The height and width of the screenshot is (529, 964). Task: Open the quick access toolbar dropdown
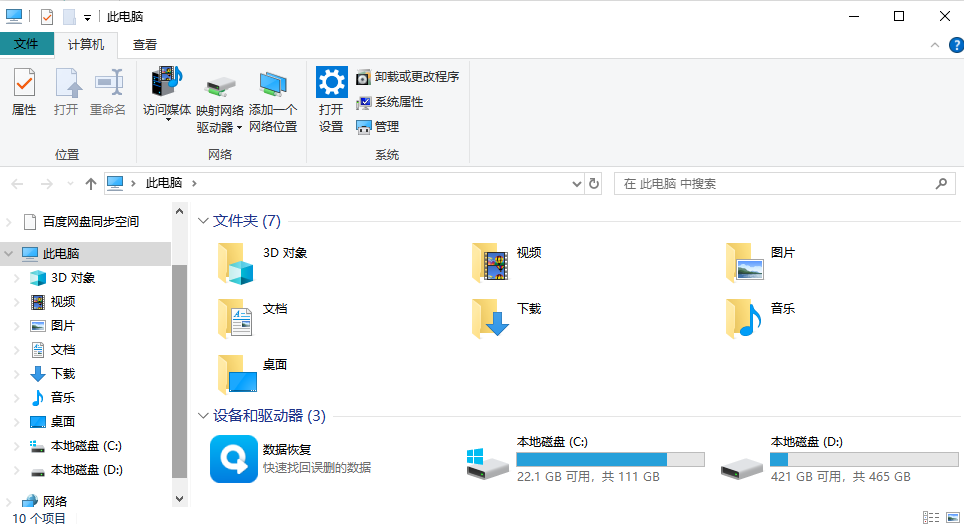tap(87, 18)
